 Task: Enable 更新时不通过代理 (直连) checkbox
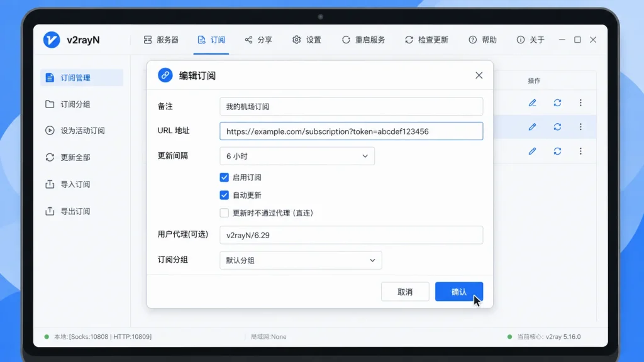point(225,213)
